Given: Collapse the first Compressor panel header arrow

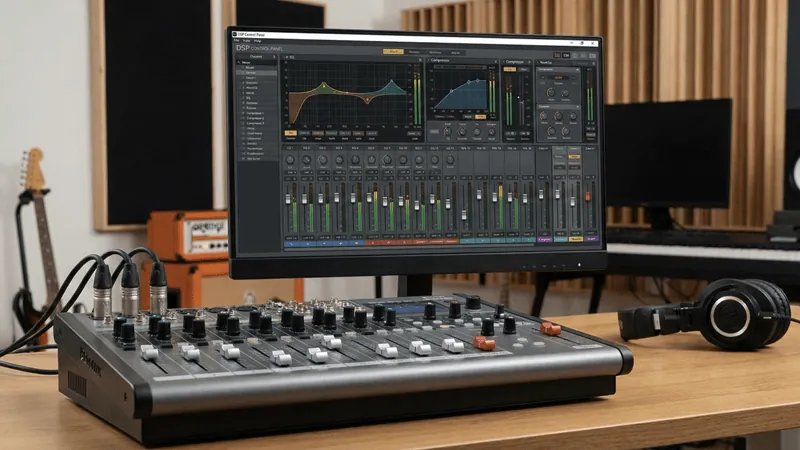Looking at the screenshot, I should [429, 60].
